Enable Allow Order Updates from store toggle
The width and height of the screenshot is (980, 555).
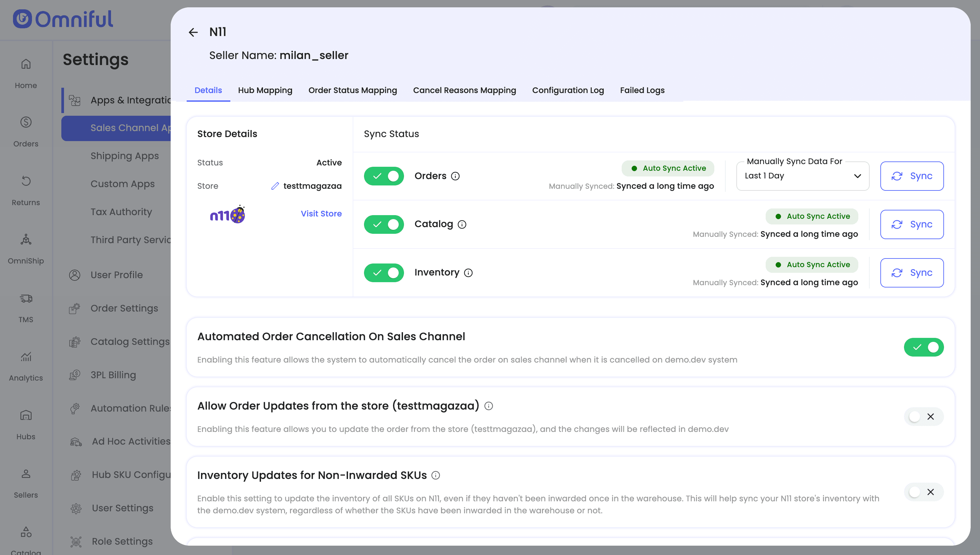pos(924,417)
